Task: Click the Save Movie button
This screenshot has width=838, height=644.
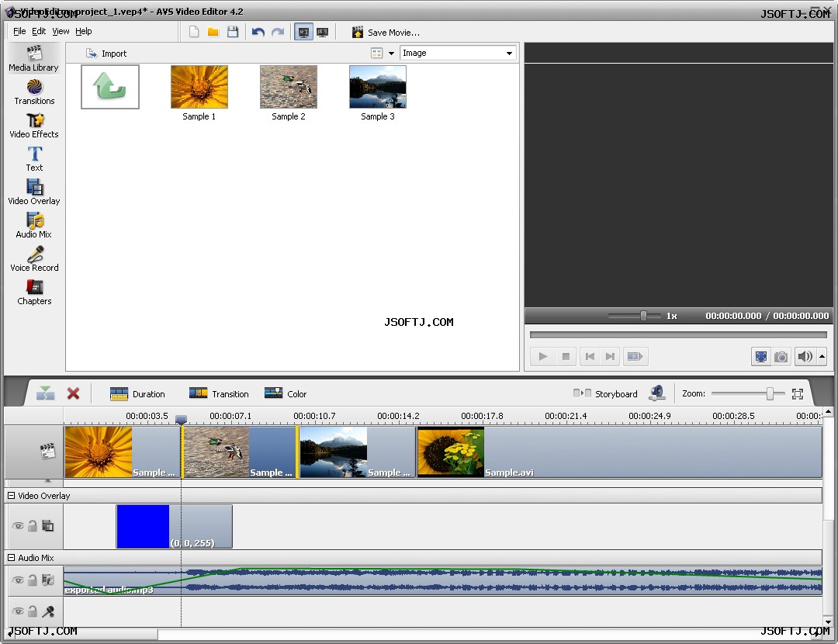Action: coord(386,33)
